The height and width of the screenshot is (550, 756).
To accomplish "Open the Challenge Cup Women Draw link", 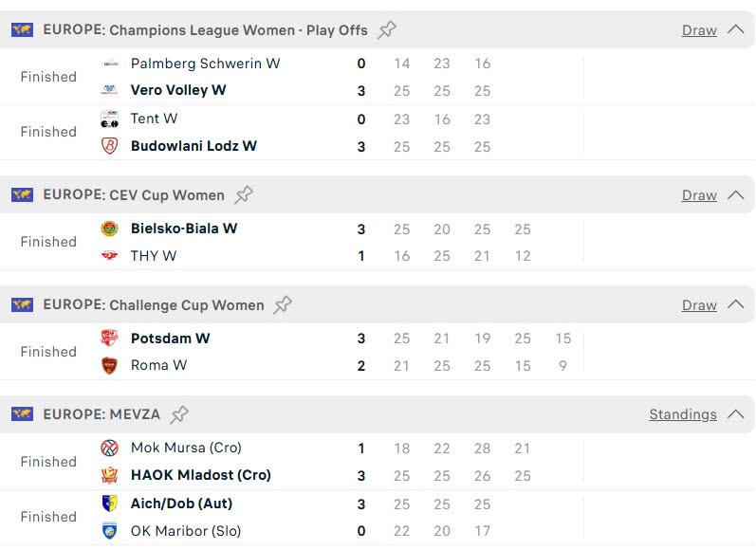I will click(x=699, y=305).
